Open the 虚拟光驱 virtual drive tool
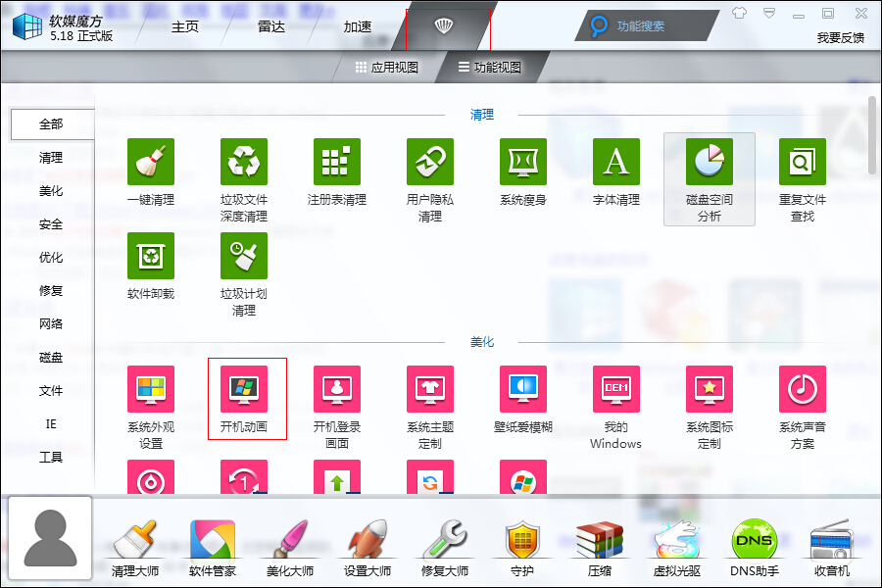 click(x=676, y=544)
